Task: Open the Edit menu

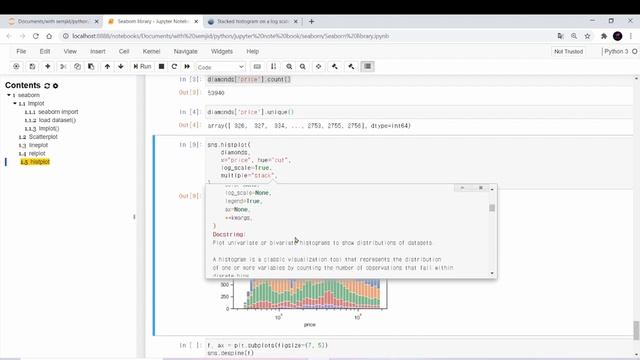Action: click(45, 51)
